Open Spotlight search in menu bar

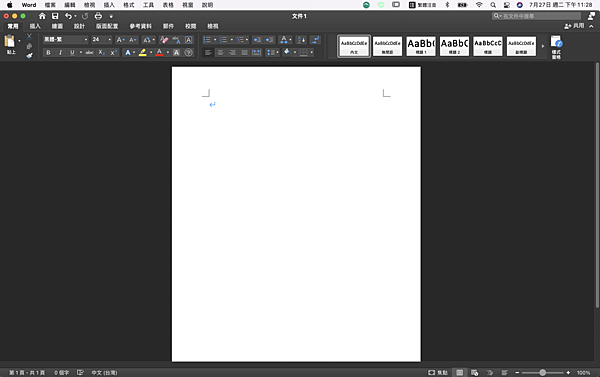493,5
